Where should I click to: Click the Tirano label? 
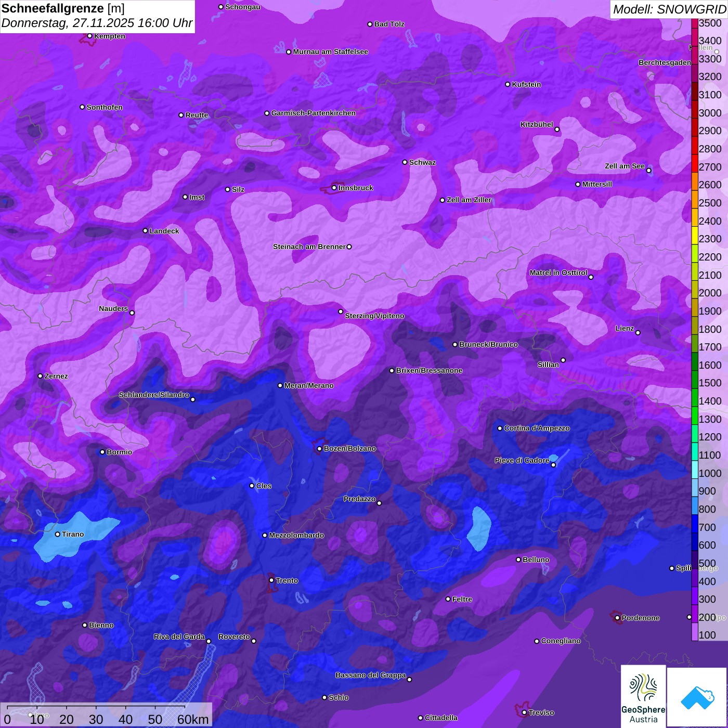click(x=73, y=534)
